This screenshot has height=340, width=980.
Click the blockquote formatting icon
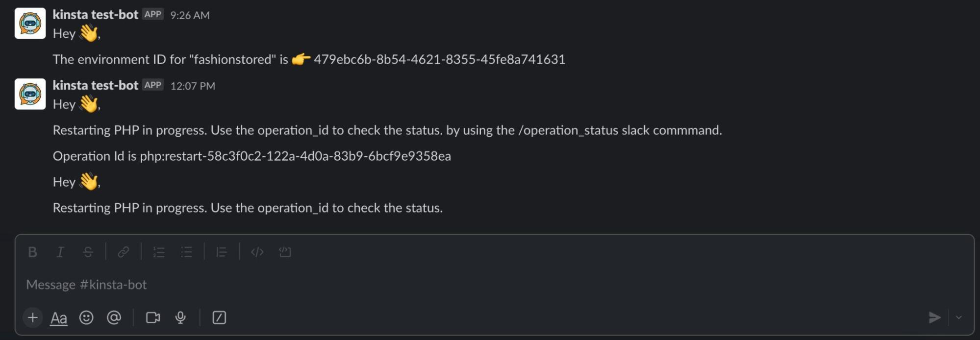[222, 252]
